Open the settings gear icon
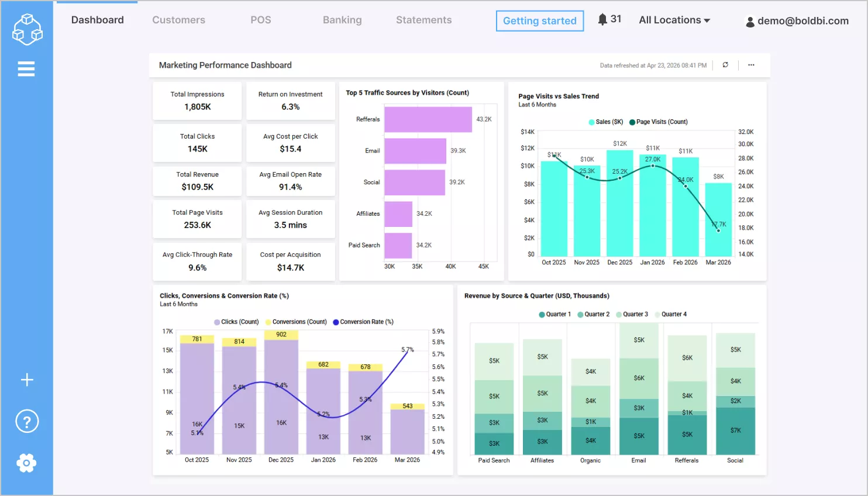This screenshot has height=496, width=868. (26, 463)
